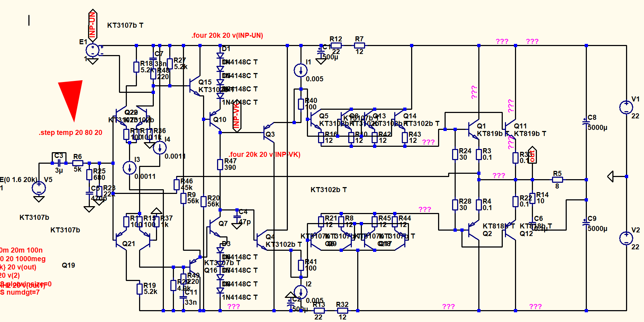644x322 pixels.
Task: Click the Q15 transistor symbol
Action: coord(195,86)
